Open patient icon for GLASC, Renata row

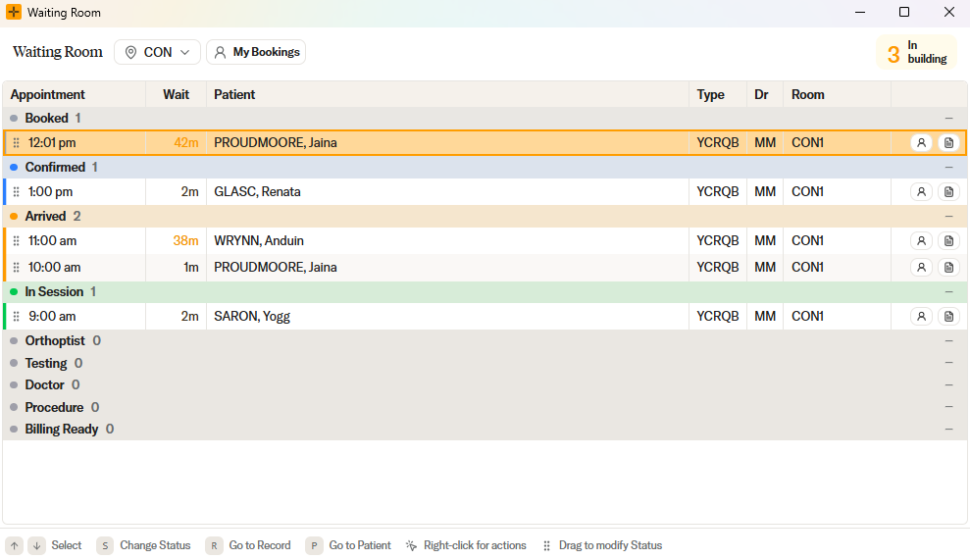click(x=921, y=192)
